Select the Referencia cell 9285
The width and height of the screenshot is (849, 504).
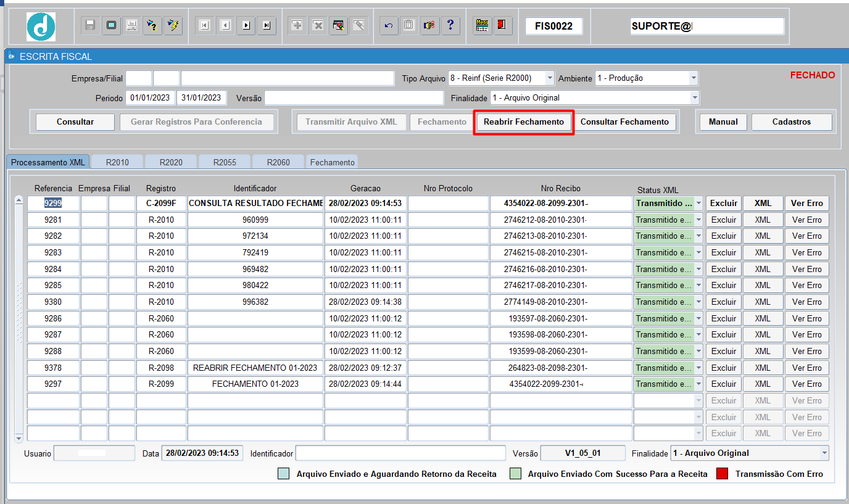point(53,286)
